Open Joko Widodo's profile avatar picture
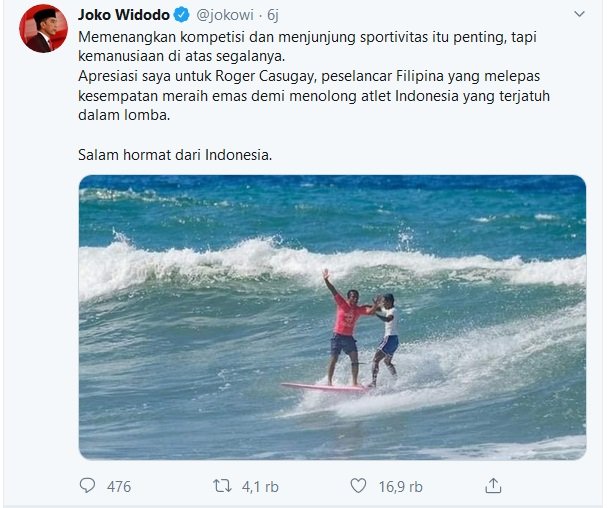This screenshot has width=612, height=508. click(x=43, y=29)
